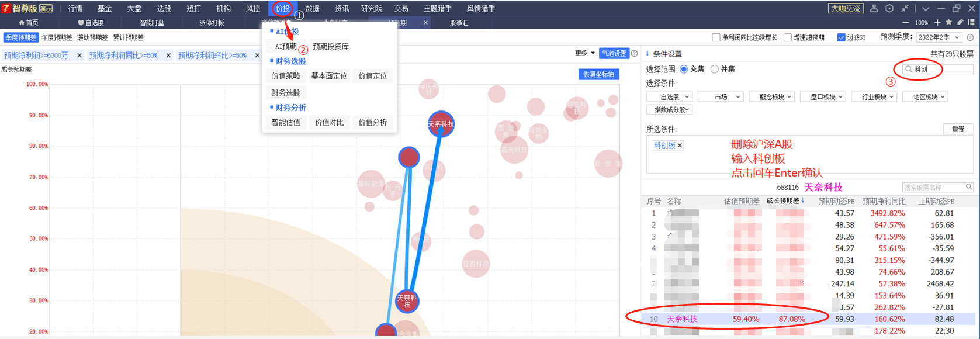
Task: Click the 天奈科技 bubble at top of chart
Action: pos(441,124)
